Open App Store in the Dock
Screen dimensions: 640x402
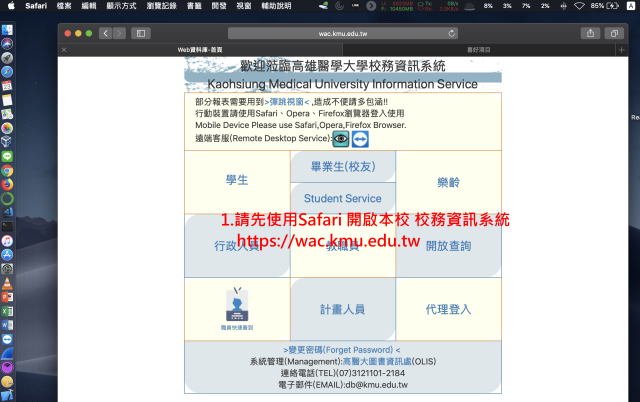[7, 255]
